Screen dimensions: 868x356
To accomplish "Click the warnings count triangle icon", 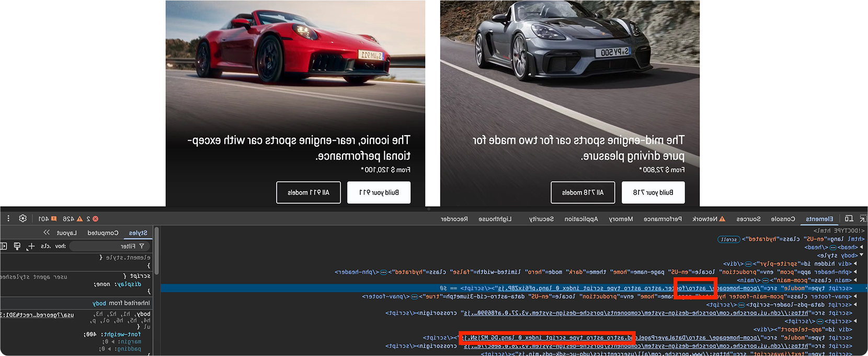I will 79,219.
